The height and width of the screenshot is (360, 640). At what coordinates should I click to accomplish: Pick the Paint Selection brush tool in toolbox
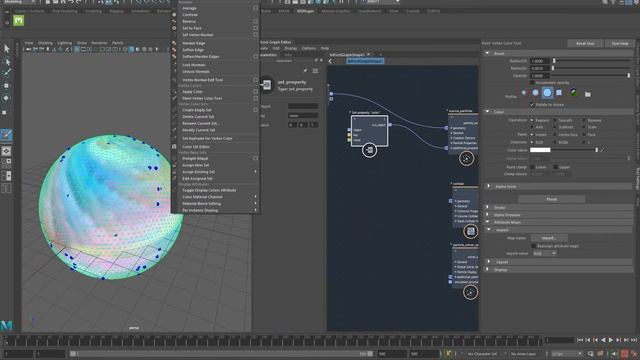(x=7, y=73)
